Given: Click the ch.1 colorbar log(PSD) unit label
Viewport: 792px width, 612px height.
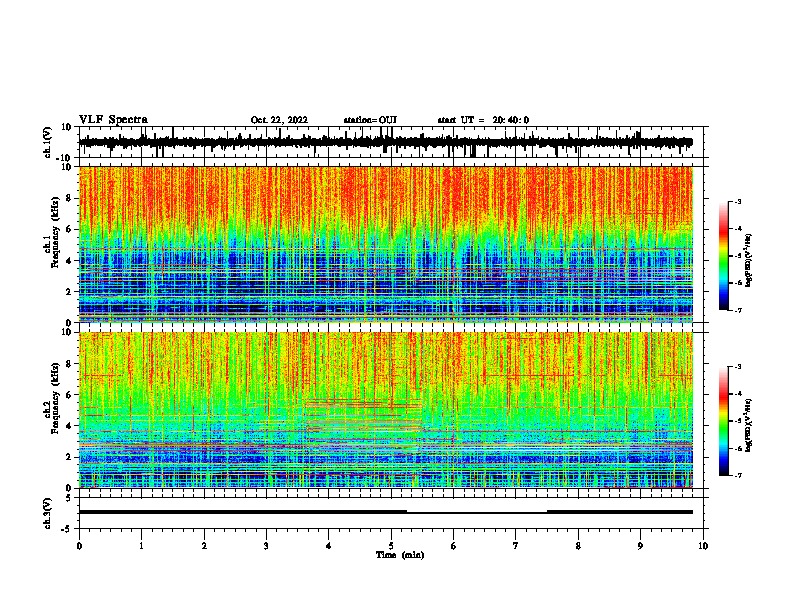Looking at the screenshot, I should [x=749, y=260].
